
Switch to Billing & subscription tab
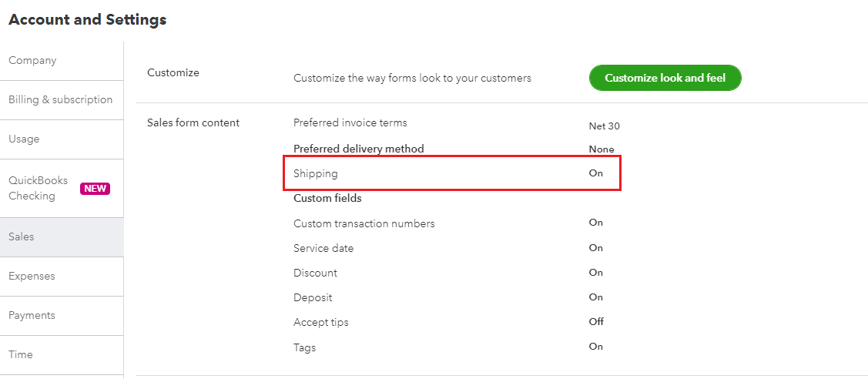click(60, 100)
